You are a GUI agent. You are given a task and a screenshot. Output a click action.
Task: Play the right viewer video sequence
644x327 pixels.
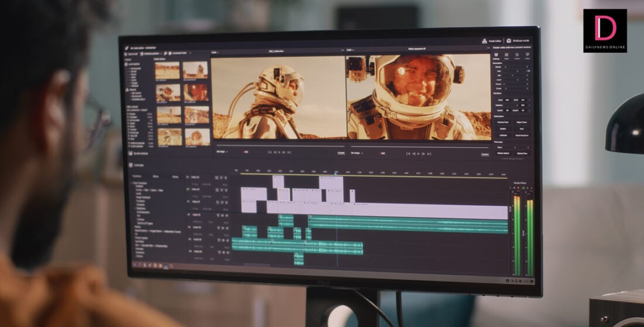(419, 154)
